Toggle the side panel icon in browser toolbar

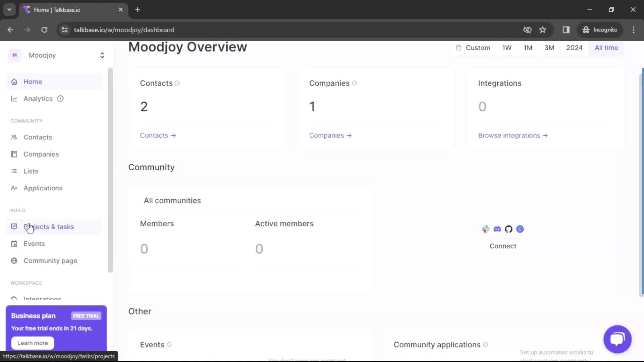[567, 30]
